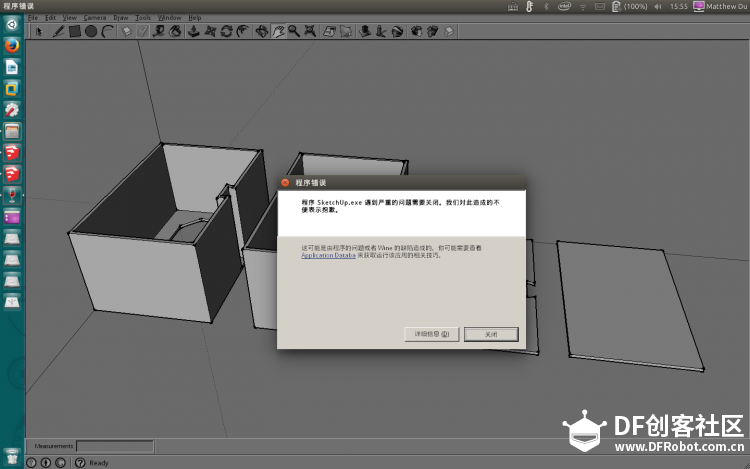The width and height of the screenshot is (750, 469).
Task: Open the Window menu
Action: click(x=170, y=18)
